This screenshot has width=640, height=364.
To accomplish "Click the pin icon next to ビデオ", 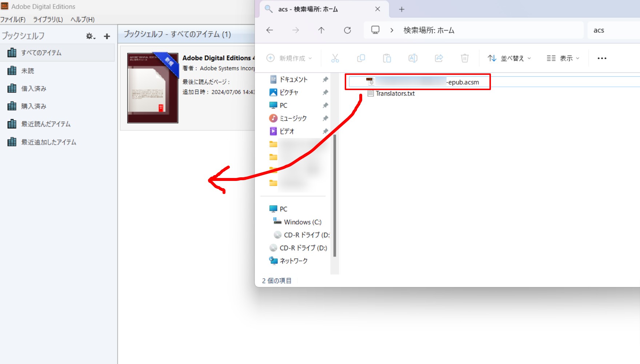I will pos(325,131).
